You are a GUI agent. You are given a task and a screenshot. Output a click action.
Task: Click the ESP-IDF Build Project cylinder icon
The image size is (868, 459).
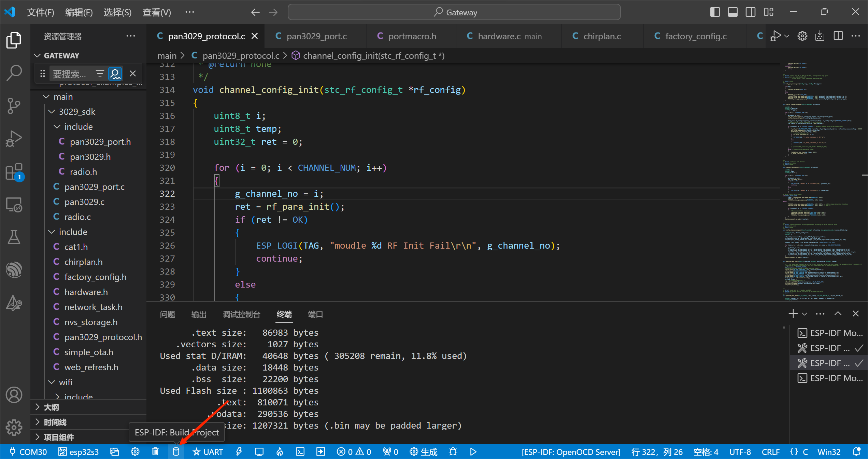pyautogui.click(x=176, y=452)
